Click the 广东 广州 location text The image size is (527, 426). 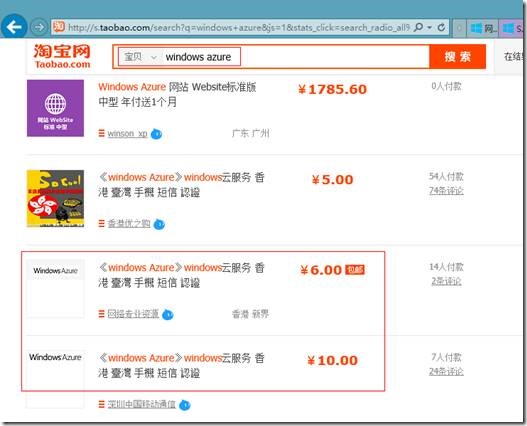tap(250, 133)
